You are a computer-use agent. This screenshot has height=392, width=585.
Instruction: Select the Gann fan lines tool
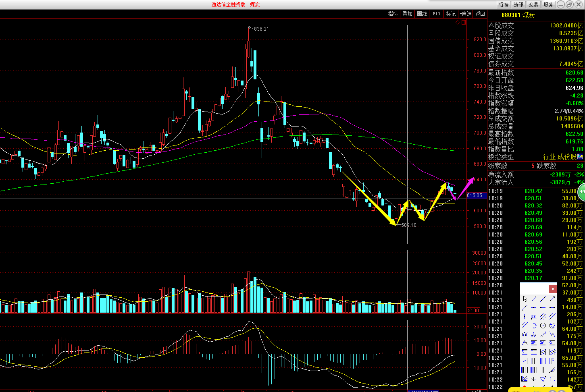pyautogui.click(x=525, y=379)
